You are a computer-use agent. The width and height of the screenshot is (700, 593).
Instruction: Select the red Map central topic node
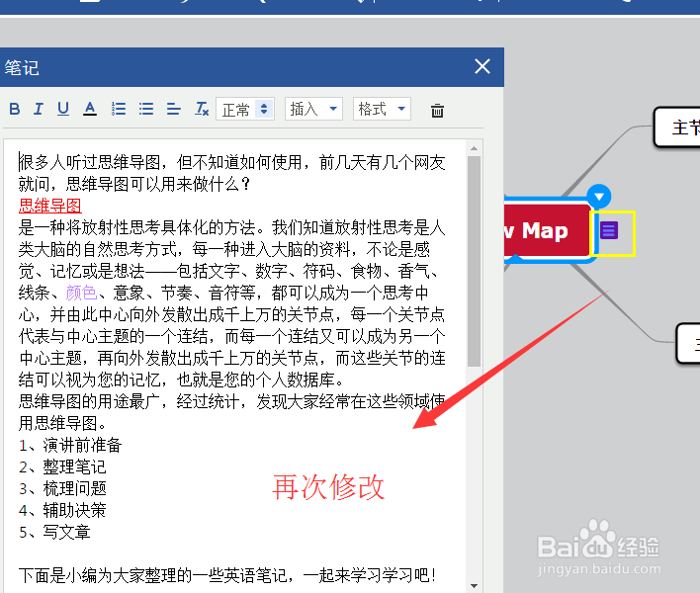click(x=549, y=230)
